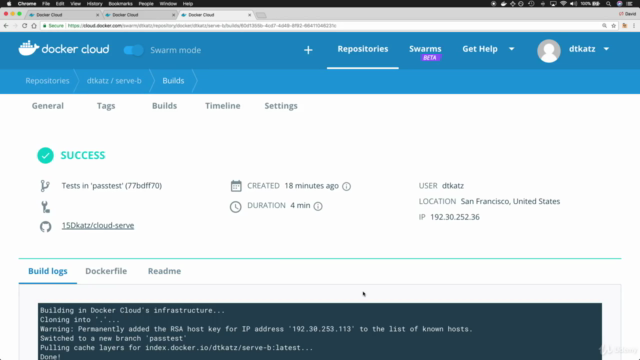The image size is (640, 360).
Task: Switch to the Tags tab
Action: 106,106
